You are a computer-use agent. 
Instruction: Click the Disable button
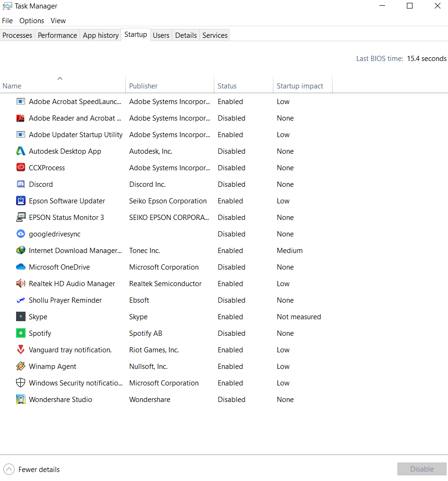point(422,469)
